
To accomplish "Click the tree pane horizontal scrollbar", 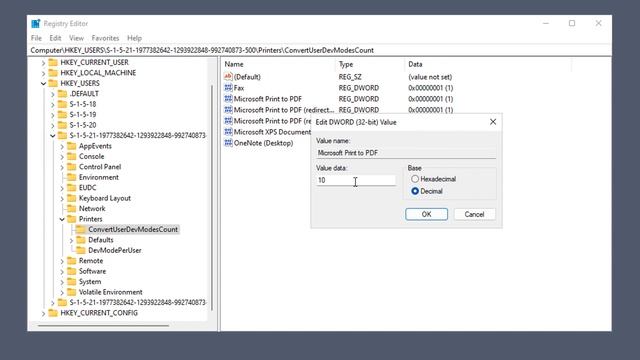I will (103, 325).
